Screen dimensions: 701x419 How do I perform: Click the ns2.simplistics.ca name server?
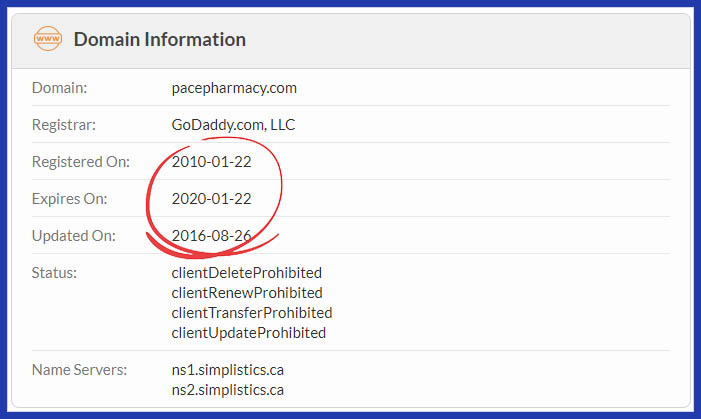click(x=228, y=390)
